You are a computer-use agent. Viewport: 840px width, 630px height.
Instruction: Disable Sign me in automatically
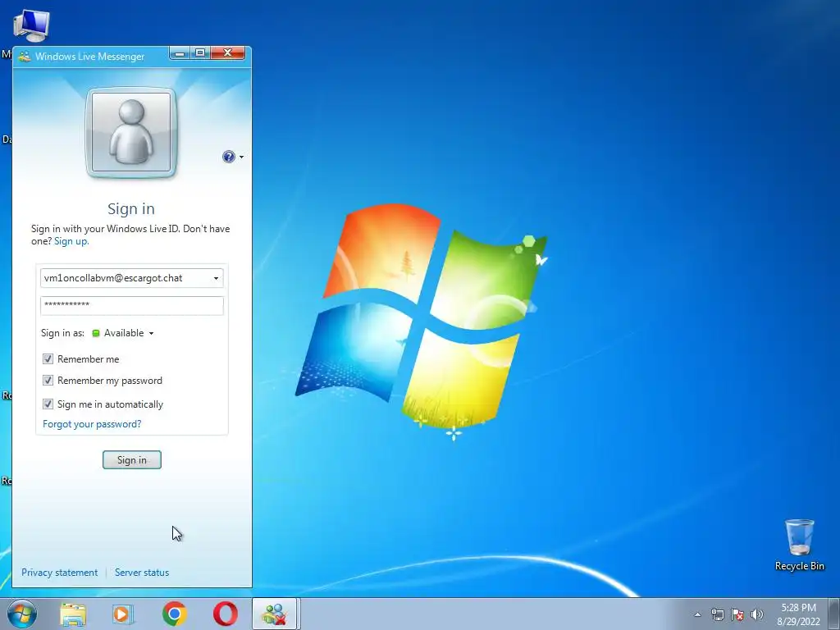48,404
